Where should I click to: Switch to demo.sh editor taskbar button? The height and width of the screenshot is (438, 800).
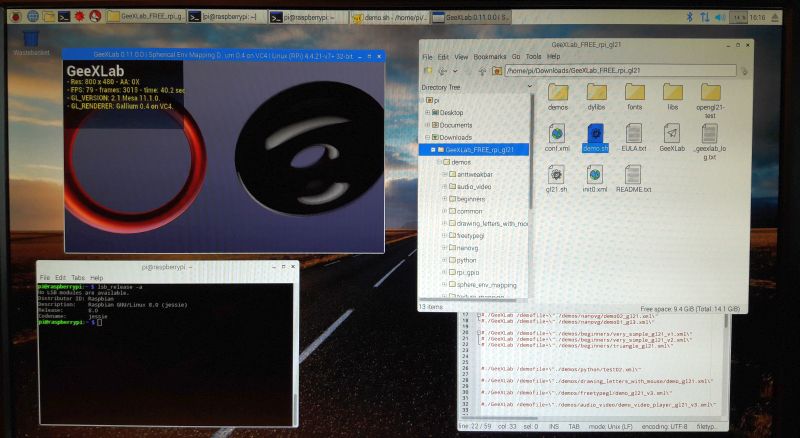389,17
